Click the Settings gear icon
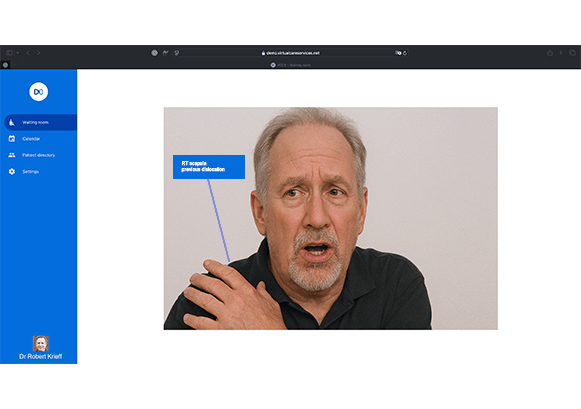 (x=12, y=172)
